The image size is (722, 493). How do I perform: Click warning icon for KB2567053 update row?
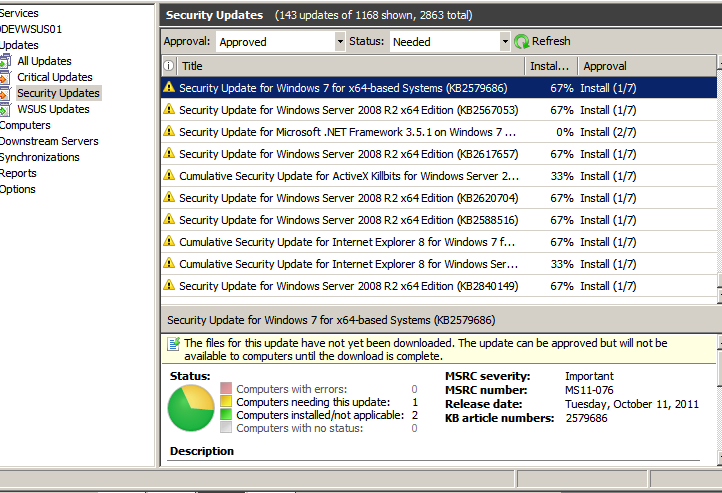point(169,109)
